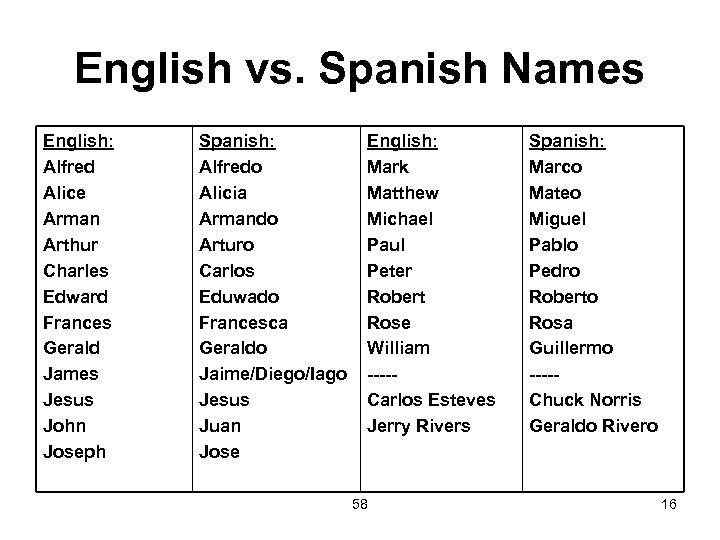
Task: Select the name Alfredo in the table
Action: point(235,166)
